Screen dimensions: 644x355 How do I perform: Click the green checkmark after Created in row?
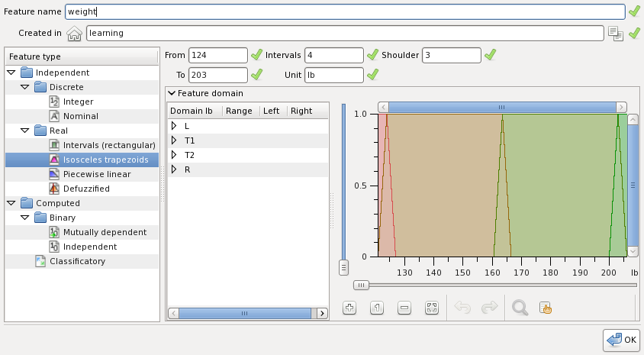(x=635, y=33)
